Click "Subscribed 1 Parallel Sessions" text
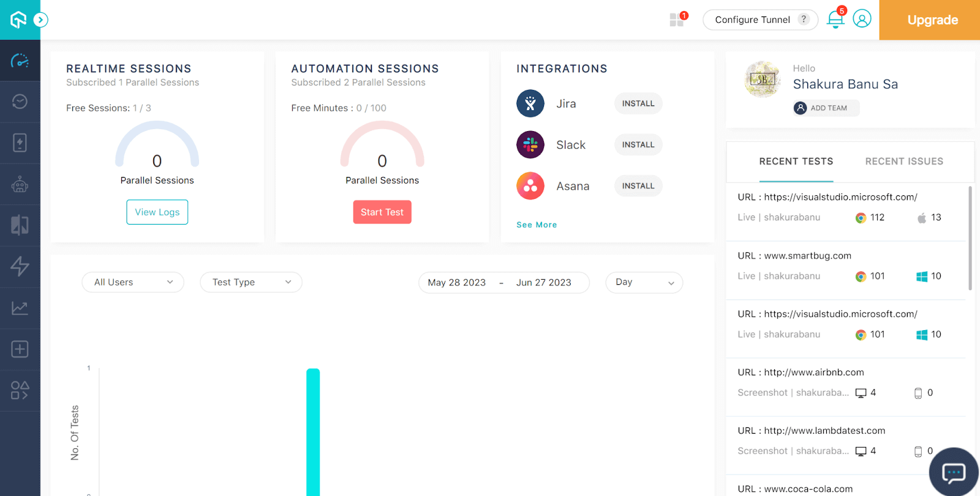This screenshot has height=496, width=980. 133,83
